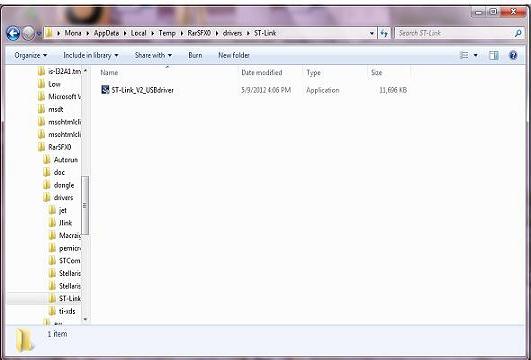This screenshot has width=531, height=360.
Task: Sort by the Type column header
Action: pos(313,72)
